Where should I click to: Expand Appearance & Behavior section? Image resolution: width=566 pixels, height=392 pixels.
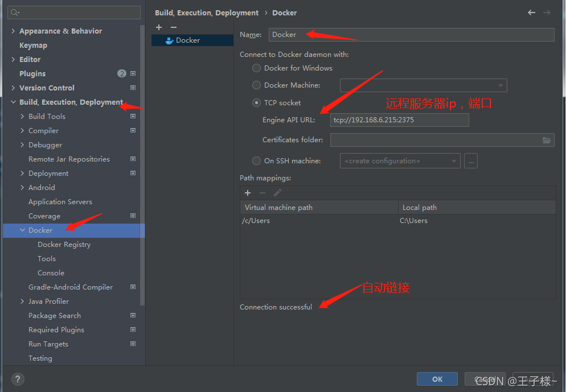(13, 31)
